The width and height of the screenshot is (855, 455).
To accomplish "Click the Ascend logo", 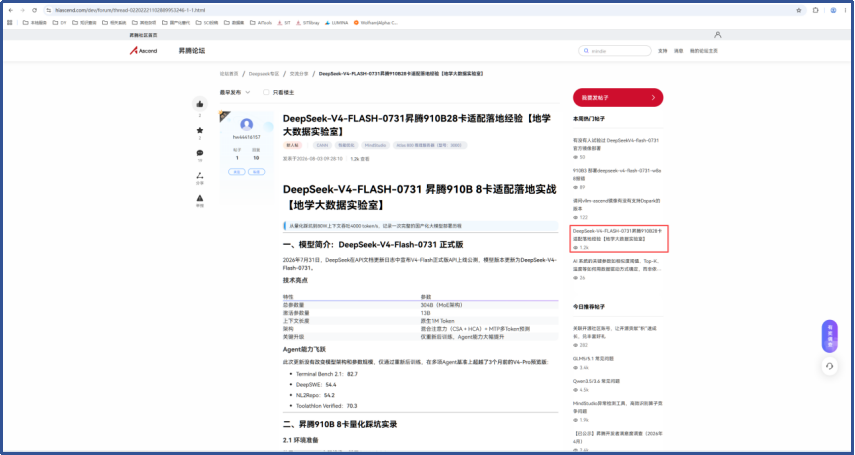I will tap(143, 51).
